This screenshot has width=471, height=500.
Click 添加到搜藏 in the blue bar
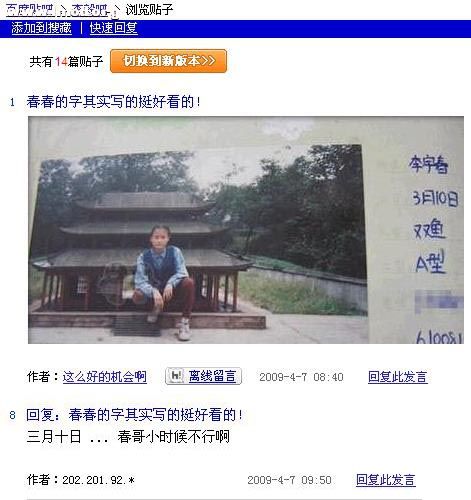pos(41,28)
